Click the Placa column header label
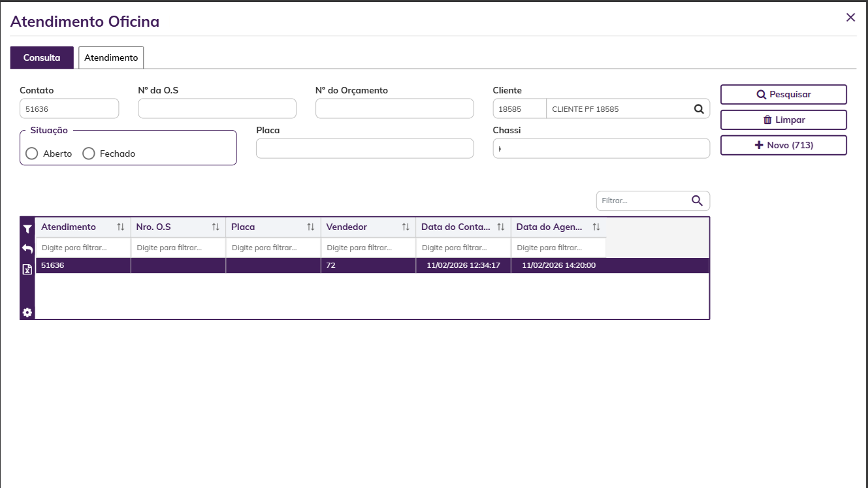This screenshot has width=868, height=488. pyautogui.click(x=243, y=227)
